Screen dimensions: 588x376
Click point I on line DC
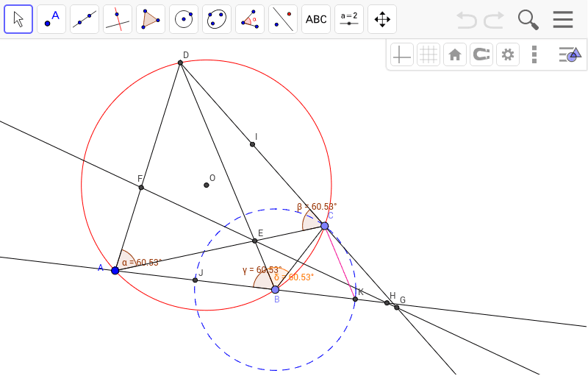click(252, 144)
